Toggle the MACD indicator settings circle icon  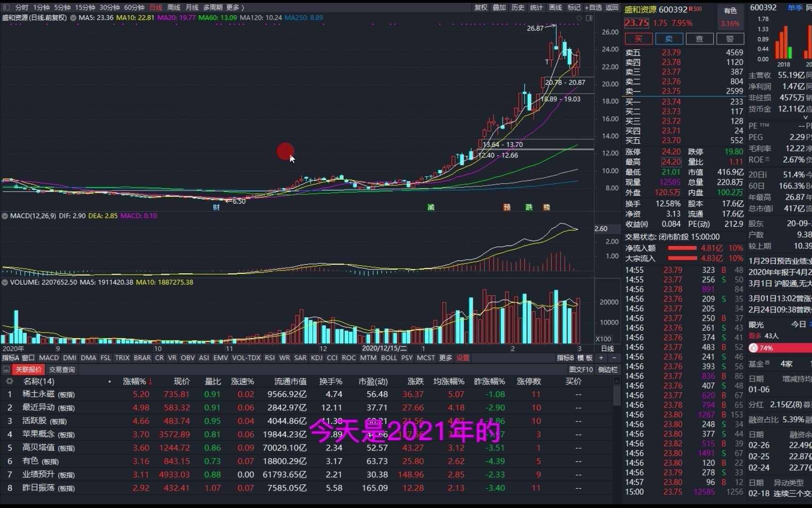[5, 216]
